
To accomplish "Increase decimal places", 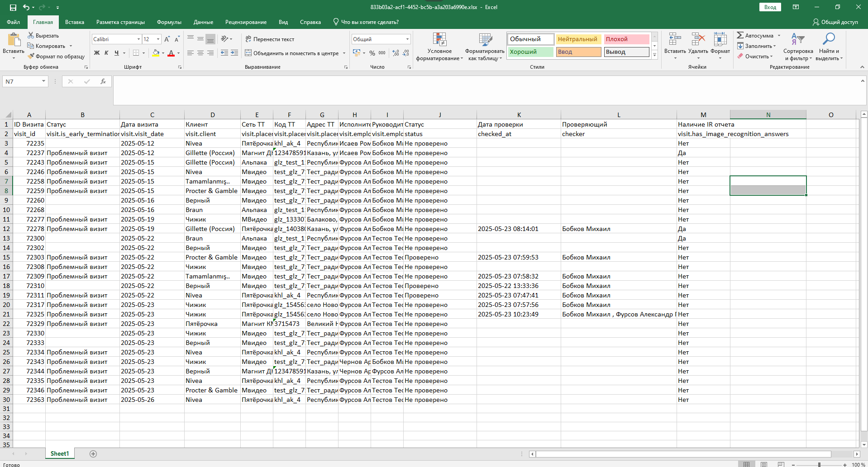I will pyautogui.click(x=396, y=53).
